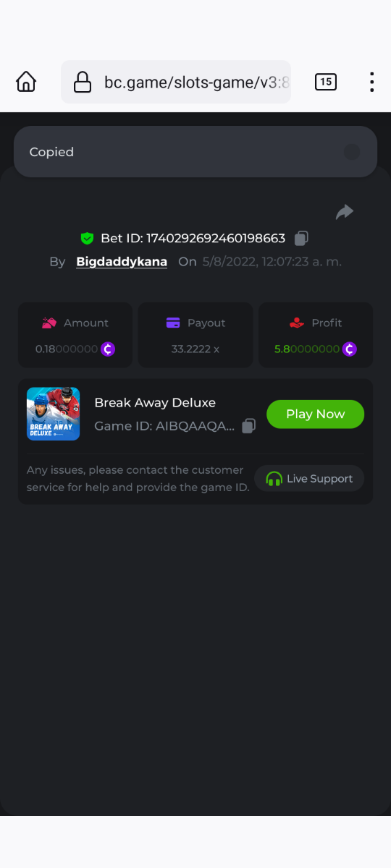Tap the padlock site security icon
The width and height of the screenshot is (391, 868).
click(x=83, y=82)
